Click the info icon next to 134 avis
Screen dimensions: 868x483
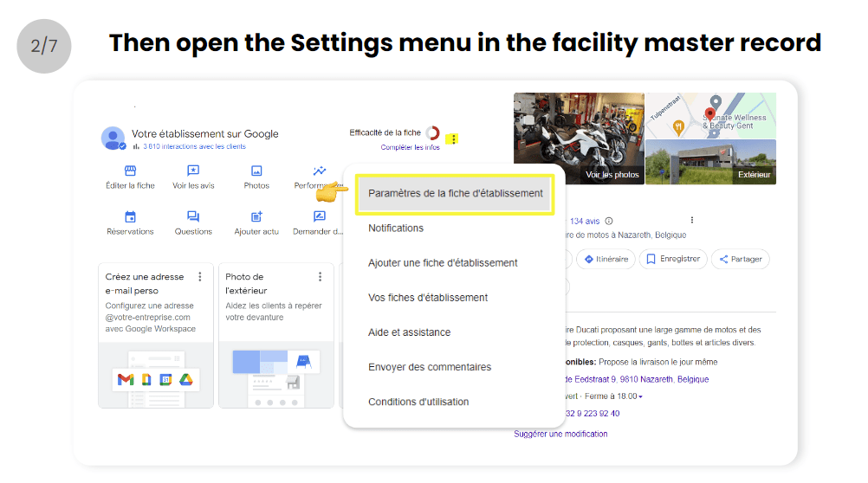coord(609,221)
